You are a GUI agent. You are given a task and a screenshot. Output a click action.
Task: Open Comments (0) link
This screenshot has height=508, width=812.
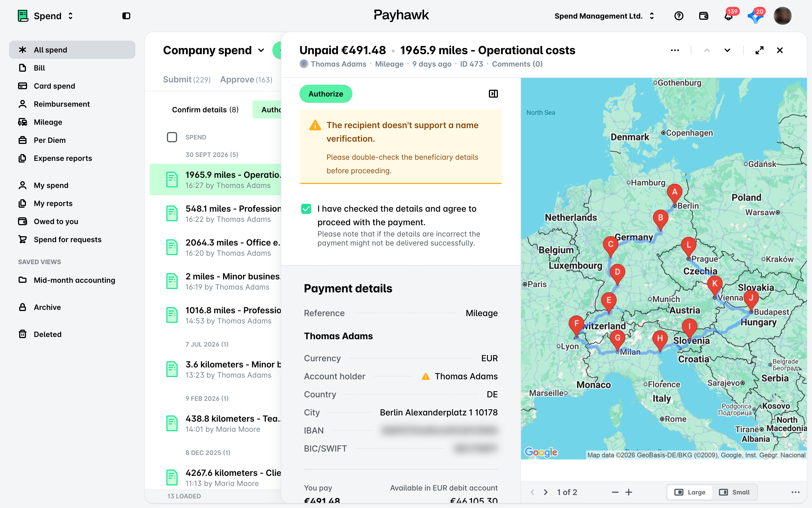[517, 64]
